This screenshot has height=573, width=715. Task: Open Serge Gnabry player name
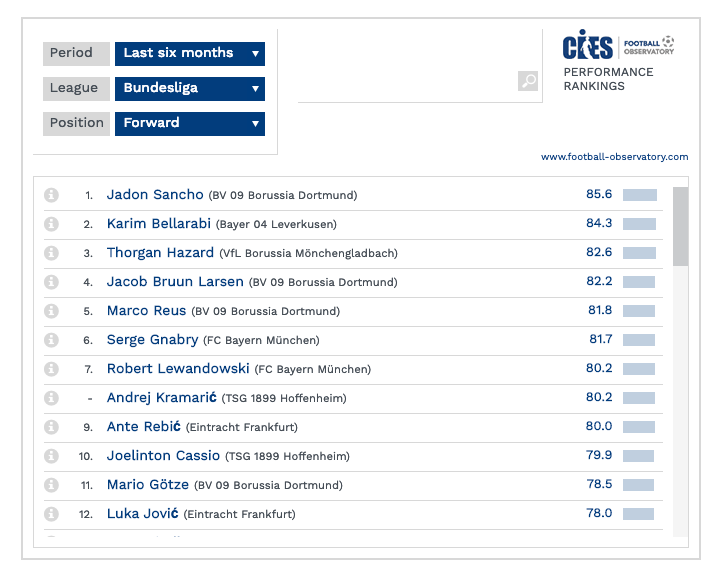tap(152, 340)
